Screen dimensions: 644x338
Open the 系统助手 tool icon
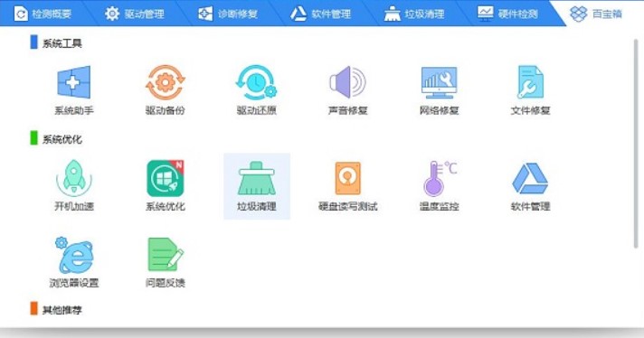pyautogui.click(x=73, y=82)
